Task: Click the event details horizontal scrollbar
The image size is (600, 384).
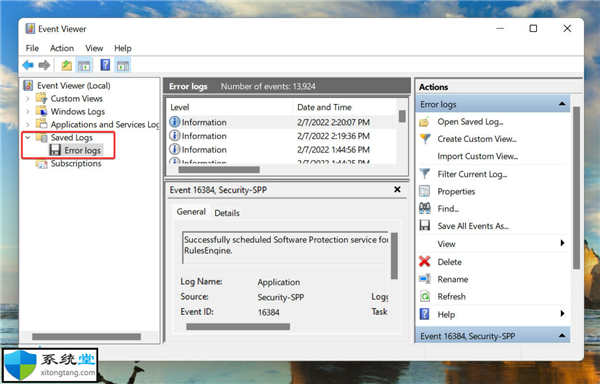Action: coord(238,327)
